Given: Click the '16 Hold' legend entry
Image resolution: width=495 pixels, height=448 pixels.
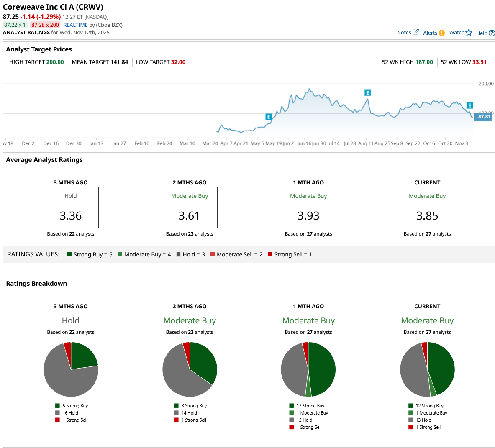Looking at the screenshot, I should coord(67,413).
